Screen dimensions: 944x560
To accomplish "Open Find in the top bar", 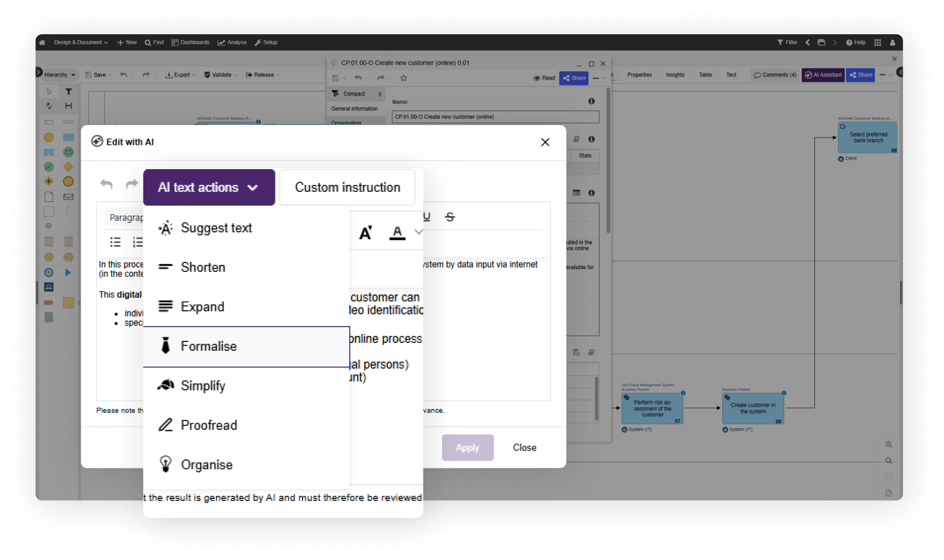I will pos(154,43).
